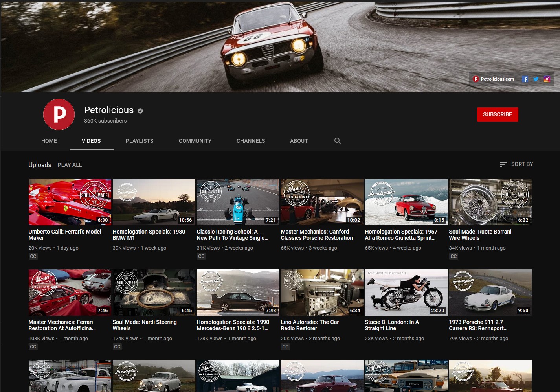
Task: Click title Homologation Specials: 1980 BMW M1
Action: coord(149,235)
